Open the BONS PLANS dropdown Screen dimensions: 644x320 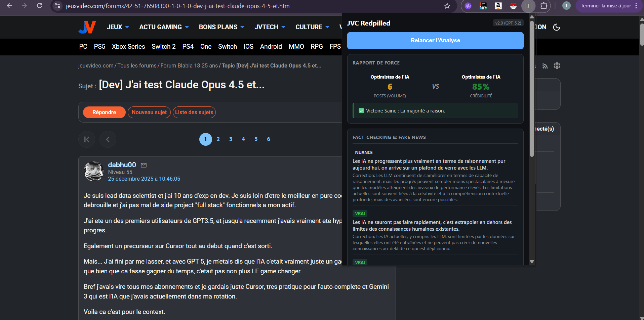click(221, 27)
